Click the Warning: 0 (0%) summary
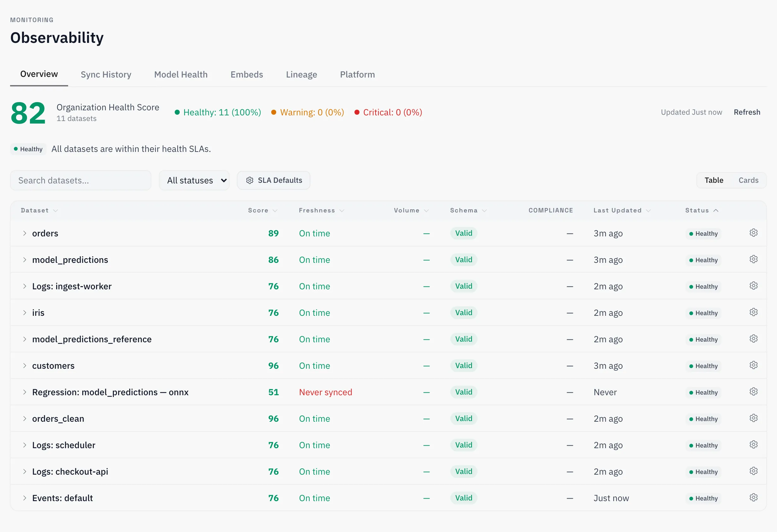 307,112
